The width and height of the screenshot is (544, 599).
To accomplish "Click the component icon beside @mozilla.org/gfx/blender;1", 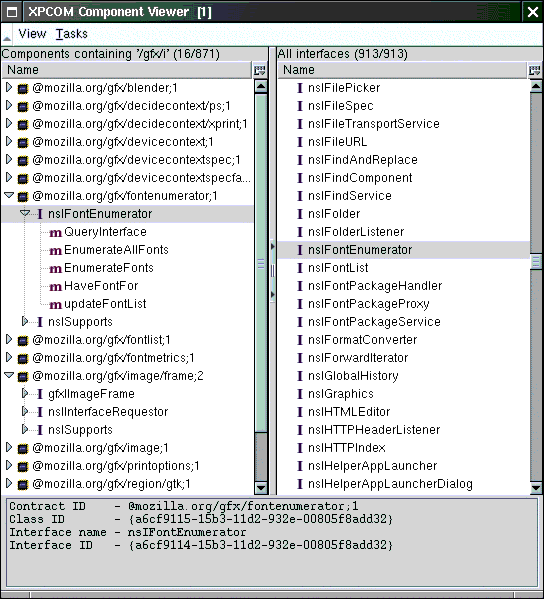I will click(23, 89).
